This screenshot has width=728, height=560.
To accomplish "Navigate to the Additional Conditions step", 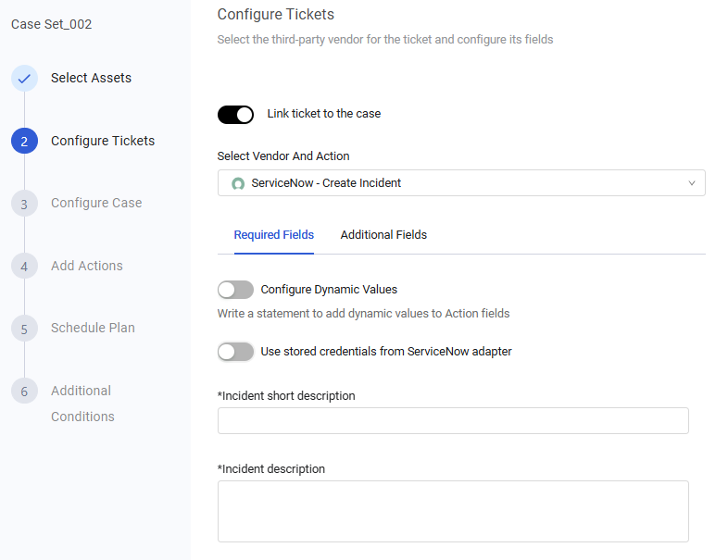I will click(82, 404).
